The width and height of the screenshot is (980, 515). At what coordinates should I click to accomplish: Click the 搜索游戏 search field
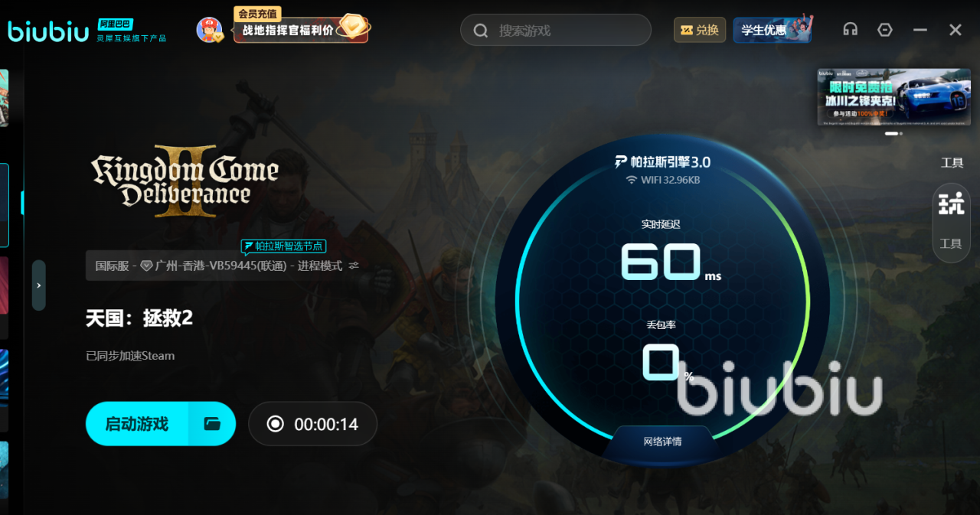click(x=556, y=31)
